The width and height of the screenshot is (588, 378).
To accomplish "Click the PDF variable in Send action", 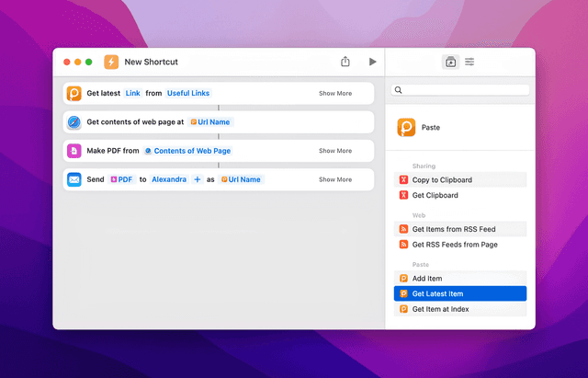I will click(121, 179).
